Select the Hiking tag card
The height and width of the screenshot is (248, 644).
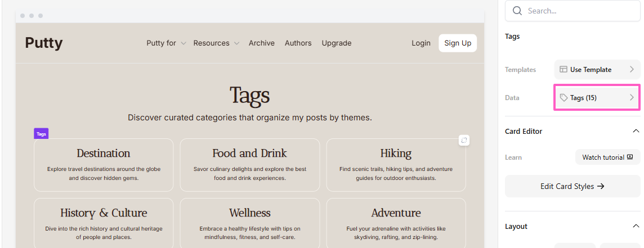click(x=396, y=165)
